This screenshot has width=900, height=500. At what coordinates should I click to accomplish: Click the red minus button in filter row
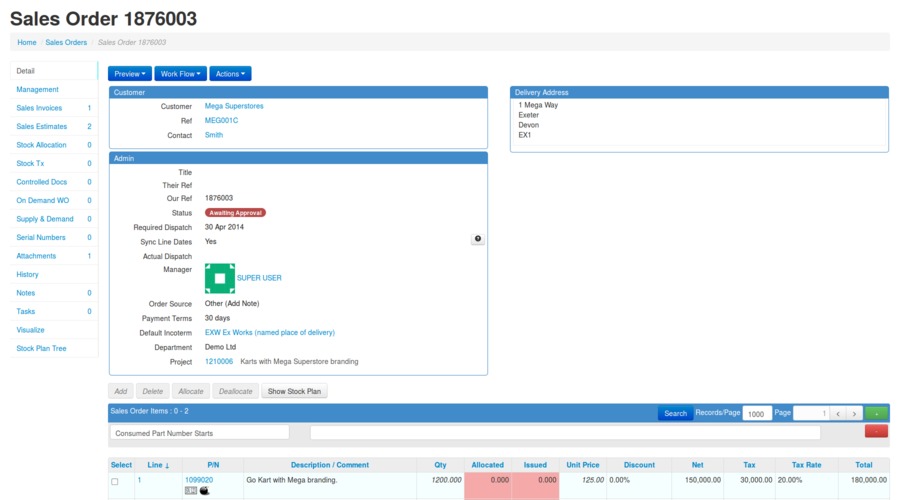877,432
